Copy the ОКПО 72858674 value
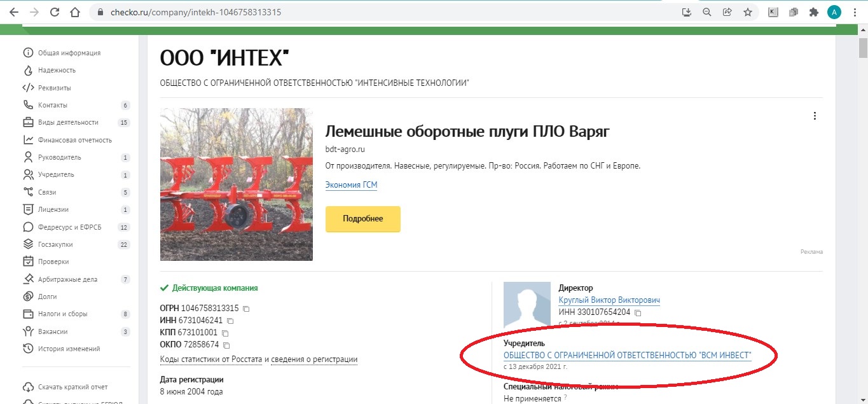The height and width of the screenshot is (404, 868). [226, 345]
